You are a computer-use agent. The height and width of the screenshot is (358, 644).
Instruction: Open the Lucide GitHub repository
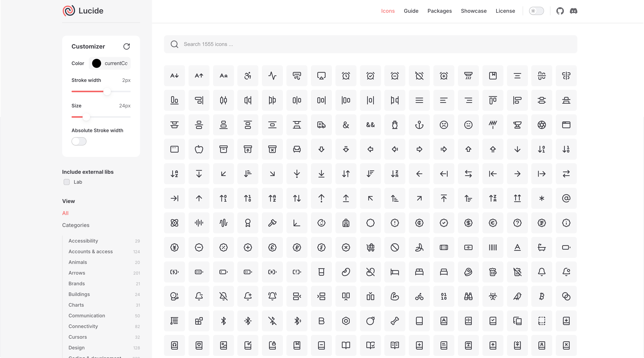[x=560, y=11]
